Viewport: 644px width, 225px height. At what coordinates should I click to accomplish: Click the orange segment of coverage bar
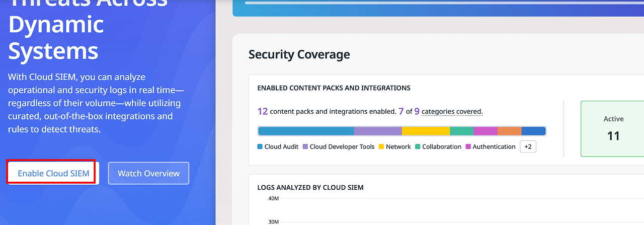click(x=510, y=131)
